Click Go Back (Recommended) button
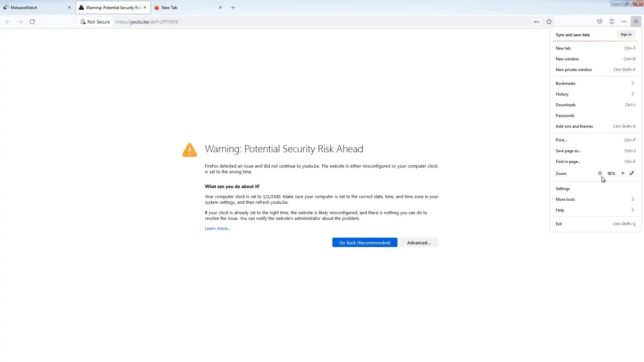The image size is (644, 362). coord(365,243)
